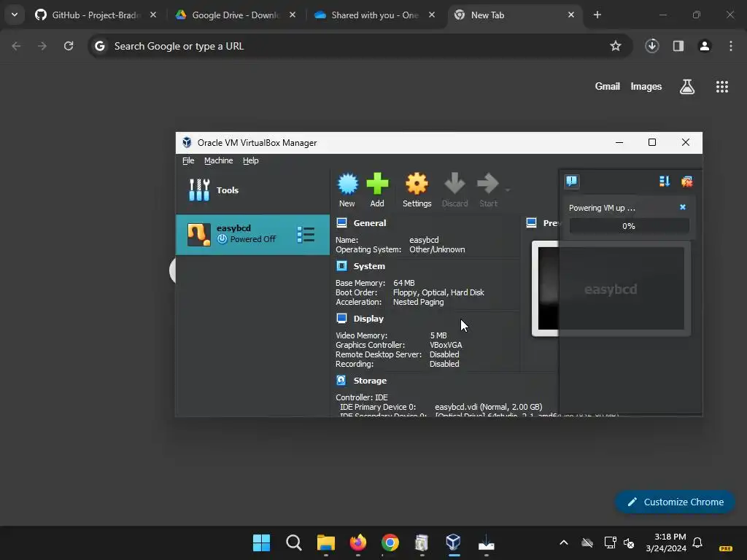The image size is (747, 560).
Task: Open VM Settings gear icon
Action: pos(417,184)
